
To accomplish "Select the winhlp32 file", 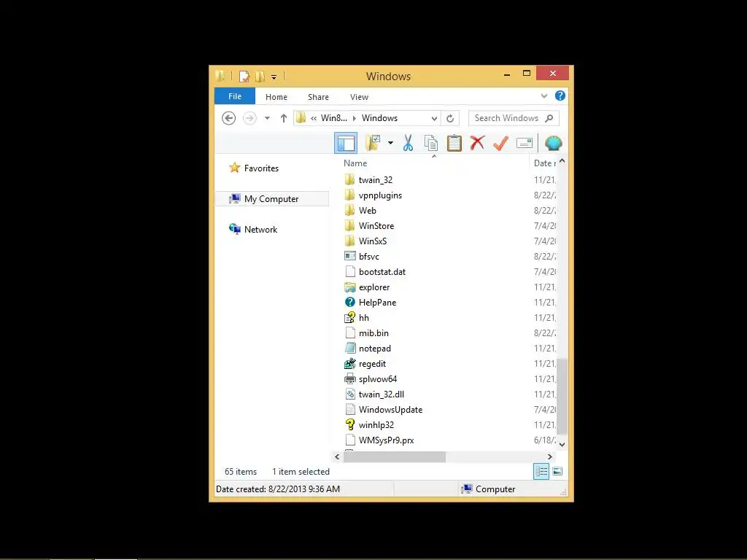I will tap(376, 425).
